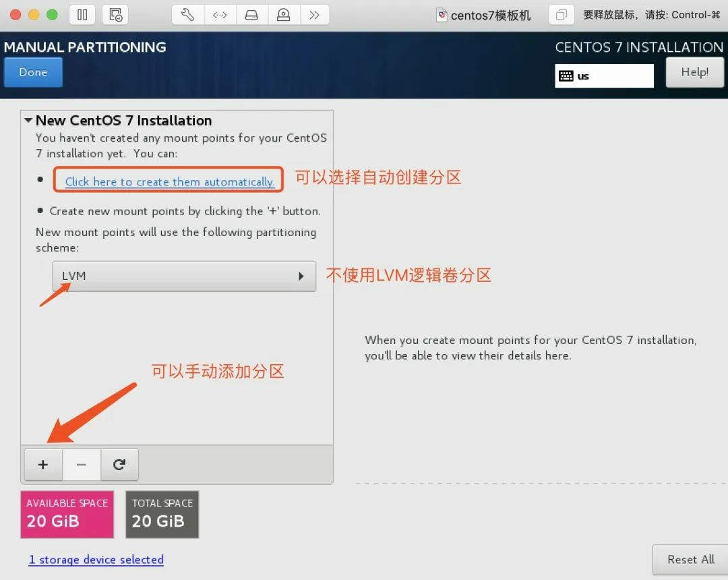The image size is (728, 580).
Task: Open the 1 storage device selected link
Action: (96, 560)
